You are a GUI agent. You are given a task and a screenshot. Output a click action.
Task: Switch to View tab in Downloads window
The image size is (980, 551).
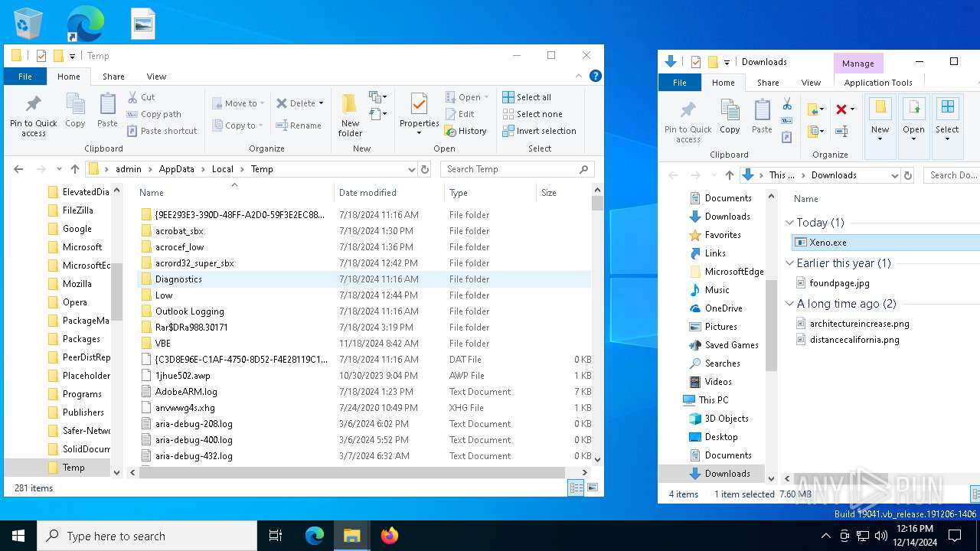click(811, 83)
